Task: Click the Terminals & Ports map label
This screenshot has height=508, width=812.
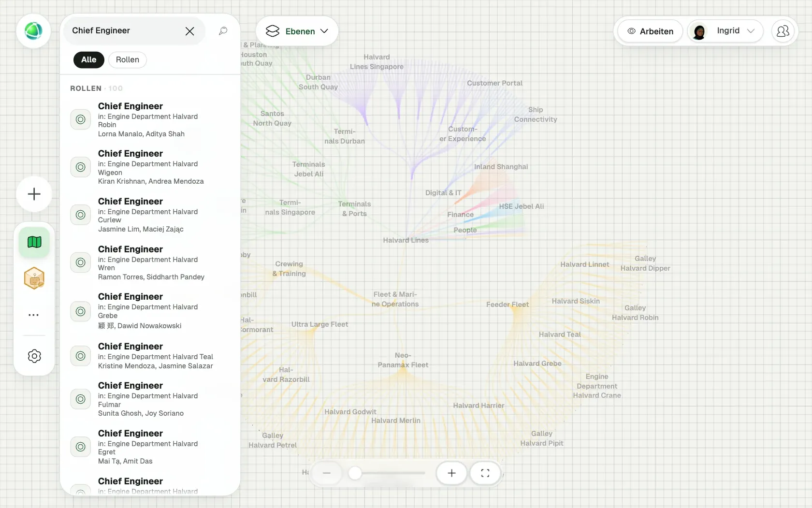Action: (354, 209)
